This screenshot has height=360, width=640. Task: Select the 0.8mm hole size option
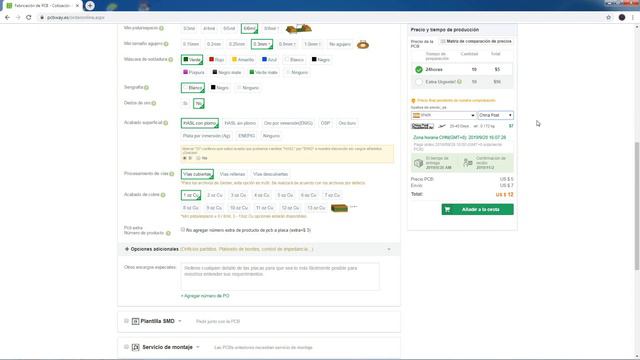coord(287,44)
